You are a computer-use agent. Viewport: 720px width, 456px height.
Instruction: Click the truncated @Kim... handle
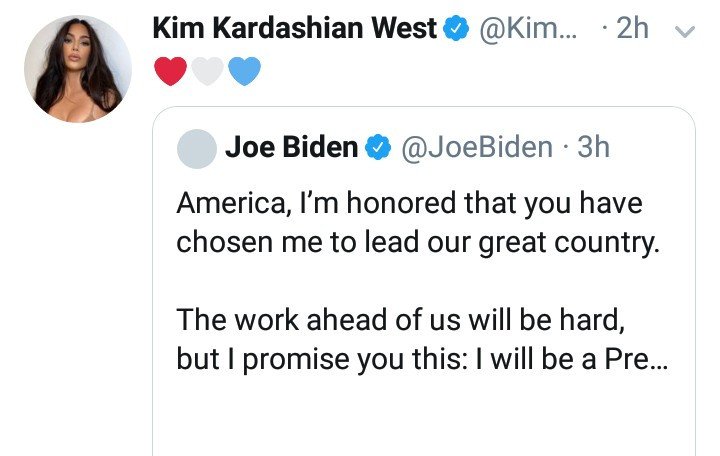point(528,28)
